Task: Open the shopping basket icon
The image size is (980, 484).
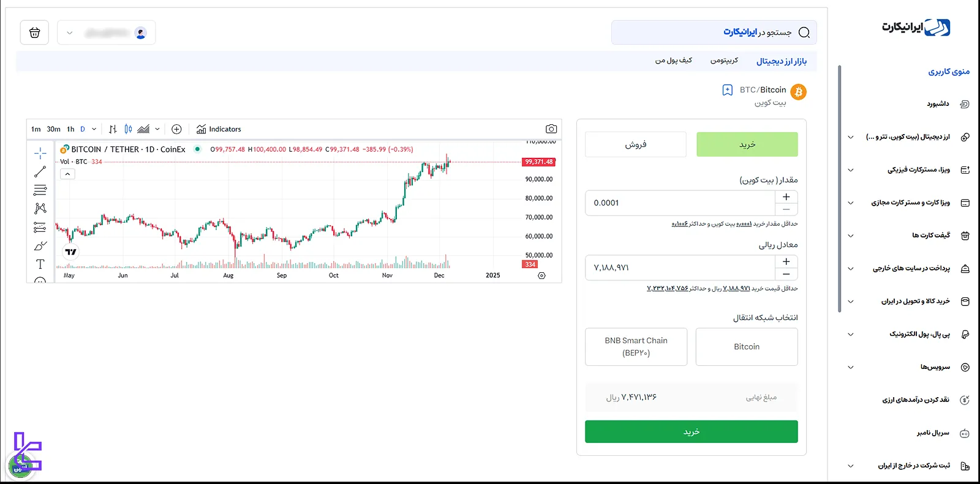Action: click(x=35, y=33)
